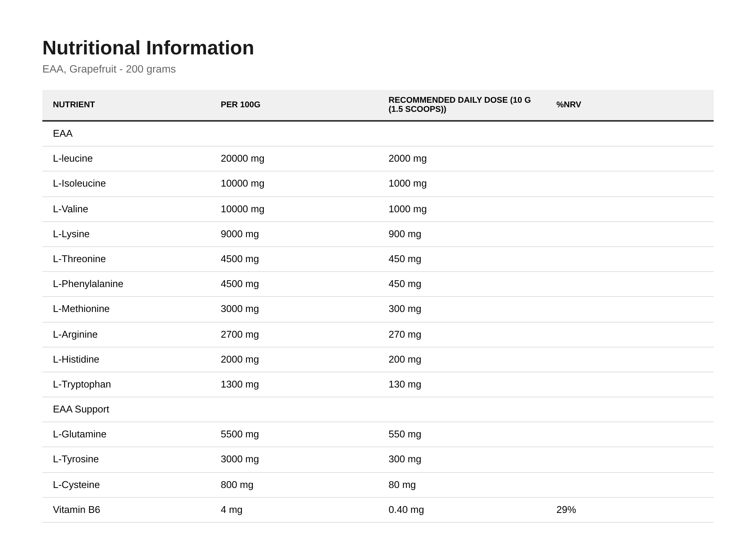The height and width of the screenshot is (559, 756).
Task: Click the L-Tryptophan row label
Action: [x=82, y=384]
